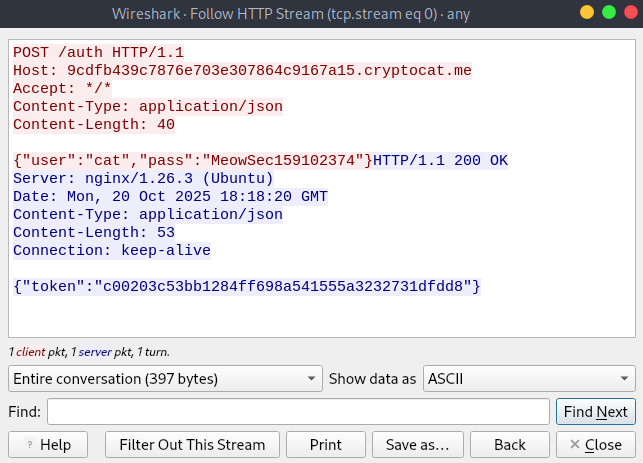Click the Host header line
Viewport: 643px width, 463px height.
coord(242,71)
